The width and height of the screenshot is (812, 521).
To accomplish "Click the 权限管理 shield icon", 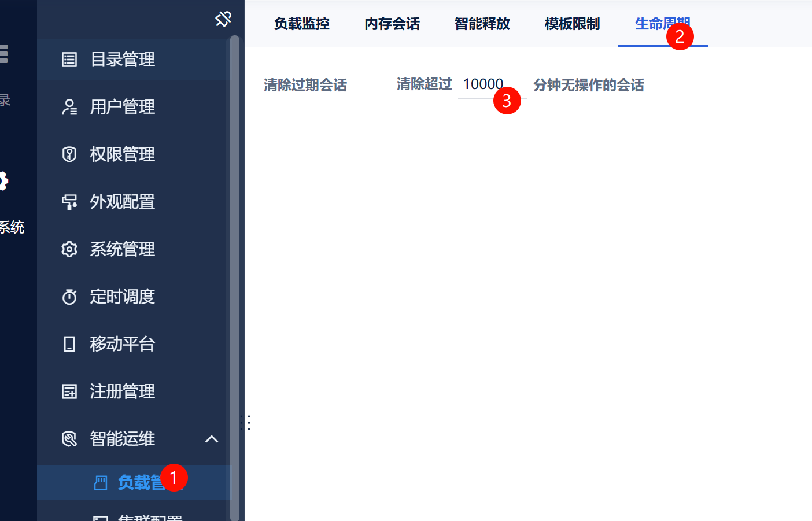I will point(69,154).
